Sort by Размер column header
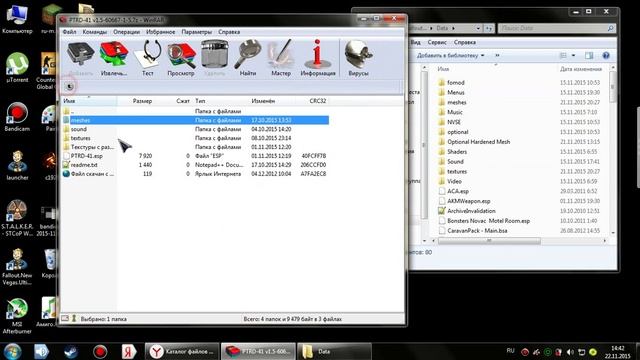The width and height of the screenshot is (640, 360). tap(136, 101)
